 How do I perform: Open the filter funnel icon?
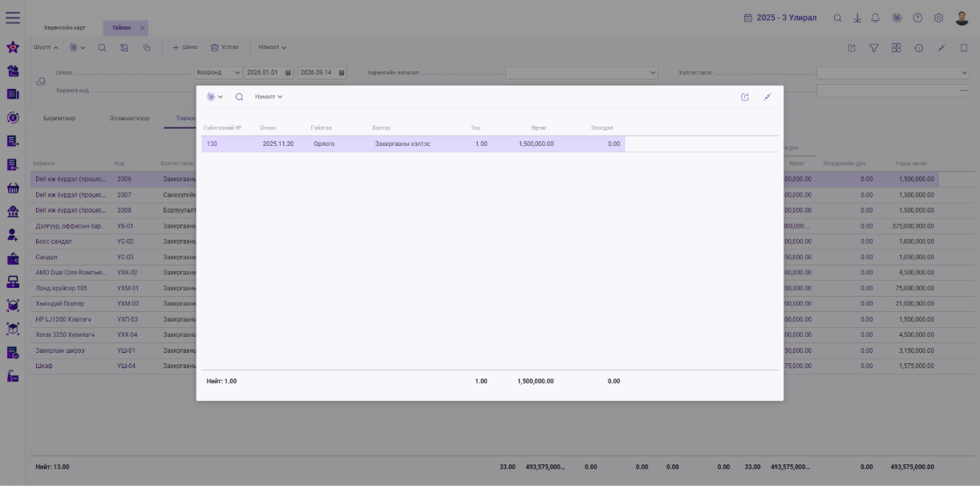(874, 48)
